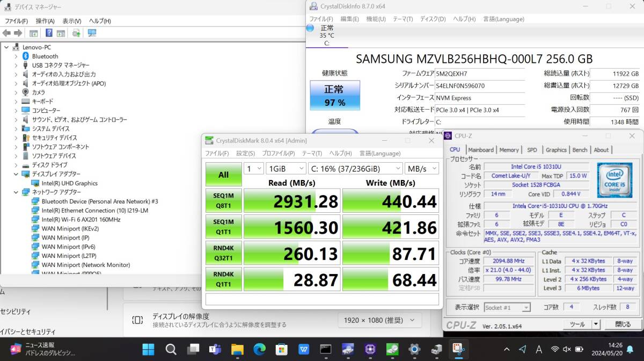Launch Microsoft Edge from the taskbar
The height and width of the screenshot is (361, 644).
click(x=259, y=349)
